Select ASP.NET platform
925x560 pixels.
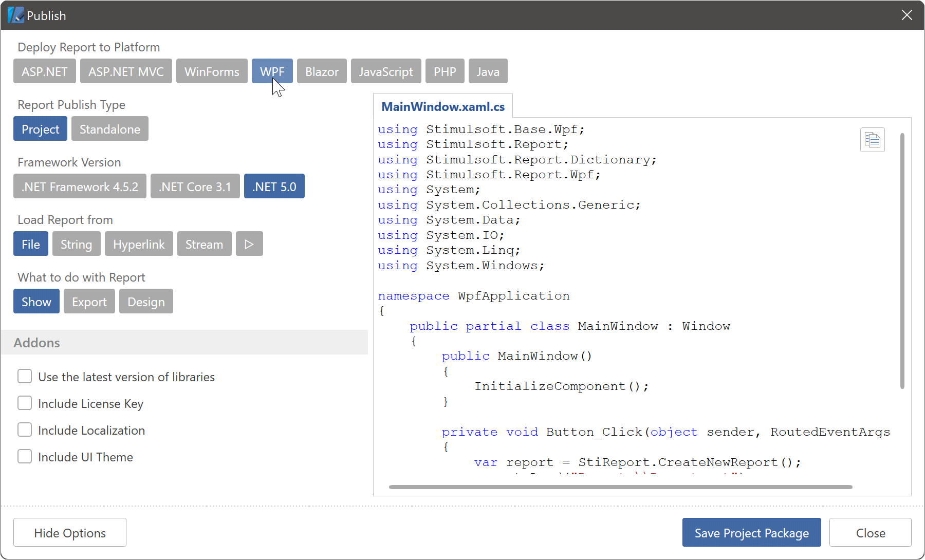(x=45, y=71)
